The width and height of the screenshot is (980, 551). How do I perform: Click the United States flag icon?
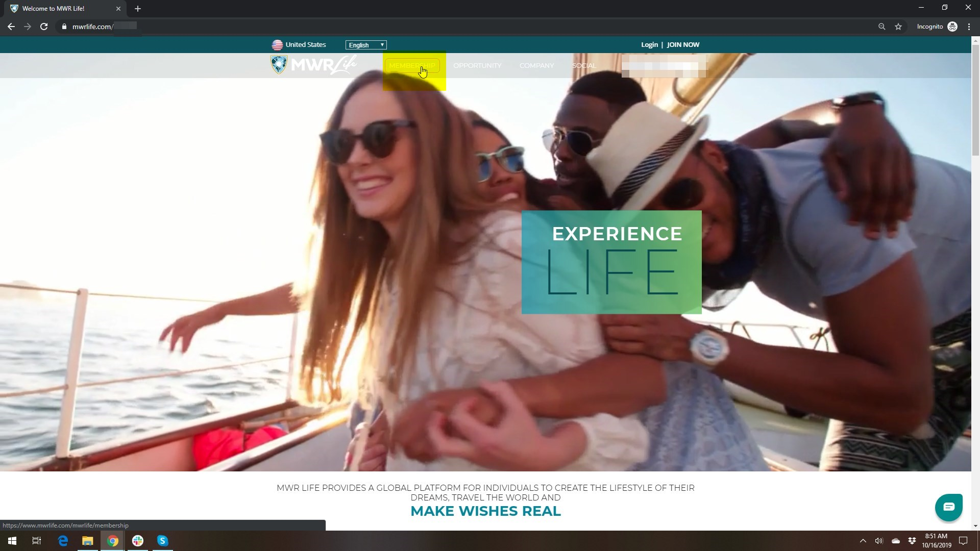pos(277,45)
